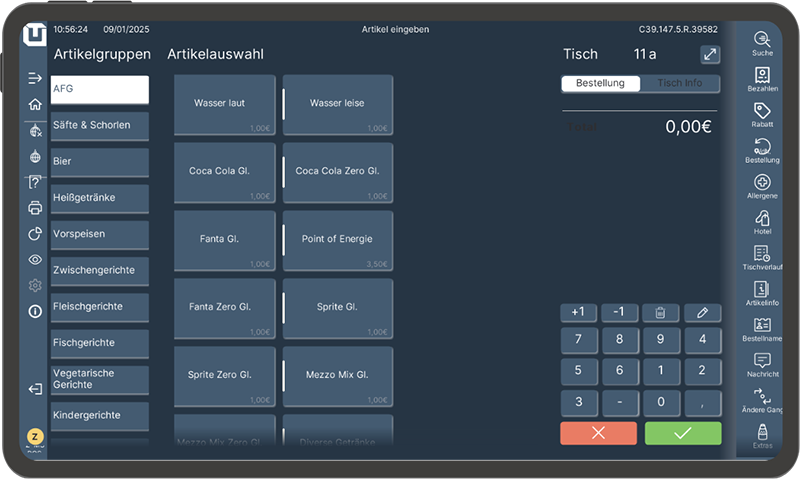This screenshot has width=800, height=479.
Task: Click the Nachricht message icon
Action: (x=762, y=363)
